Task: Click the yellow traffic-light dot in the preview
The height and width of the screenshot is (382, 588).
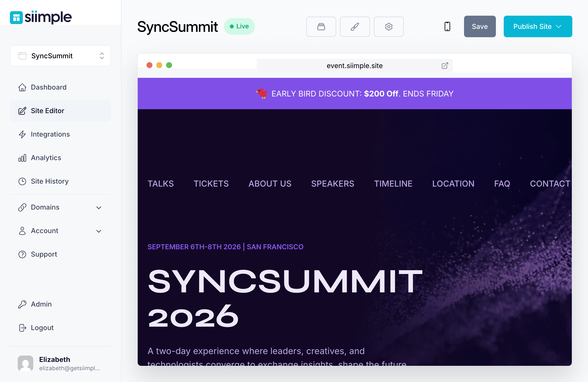Action: (159, 65)
